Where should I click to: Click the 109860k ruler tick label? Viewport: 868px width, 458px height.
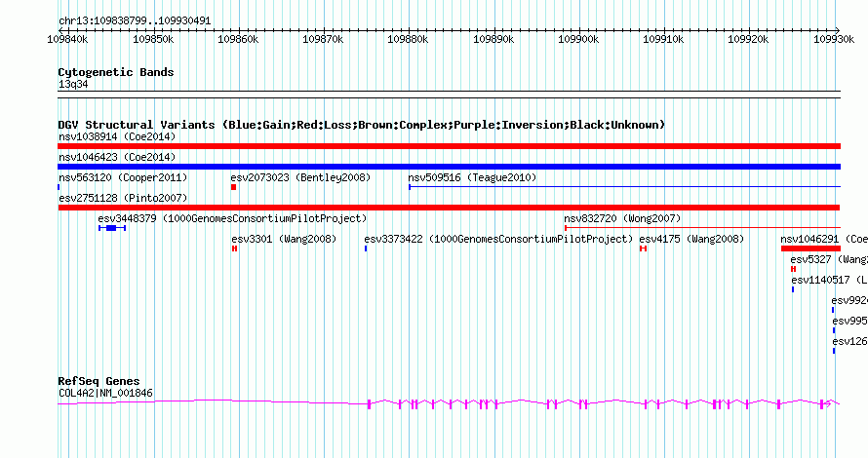point(238,39)
